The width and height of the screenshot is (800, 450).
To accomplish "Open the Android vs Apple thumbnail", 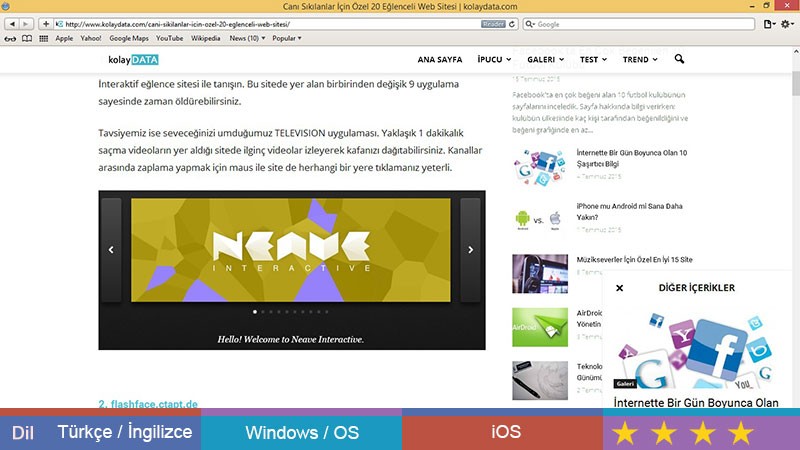I will [x=540, y=220].
